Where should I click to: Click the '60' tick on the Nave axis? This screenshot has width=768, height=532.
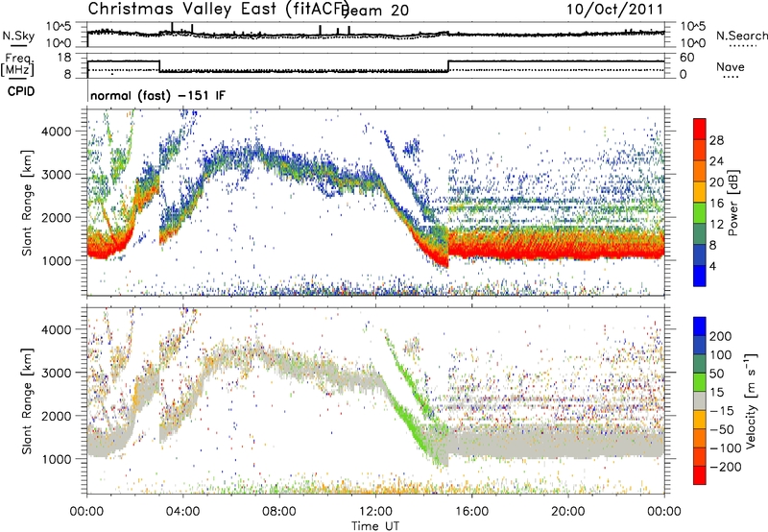[x=687, y=58]
